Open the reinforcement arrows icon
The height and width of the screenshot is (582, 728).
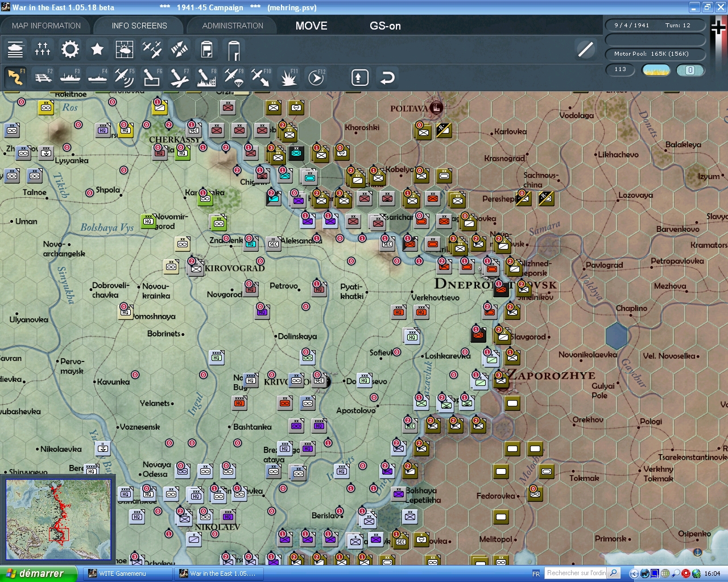coord(179,50)
